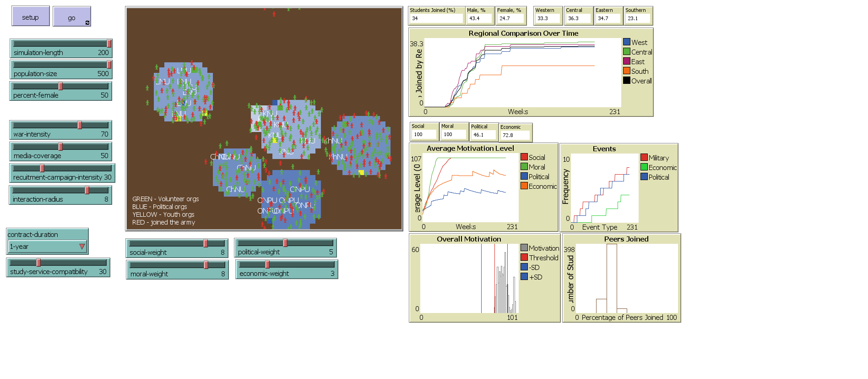Click the social-weight slider handle
Viewport: 868px width, 379px height.
pyautogui.click(x=206, y=243)
